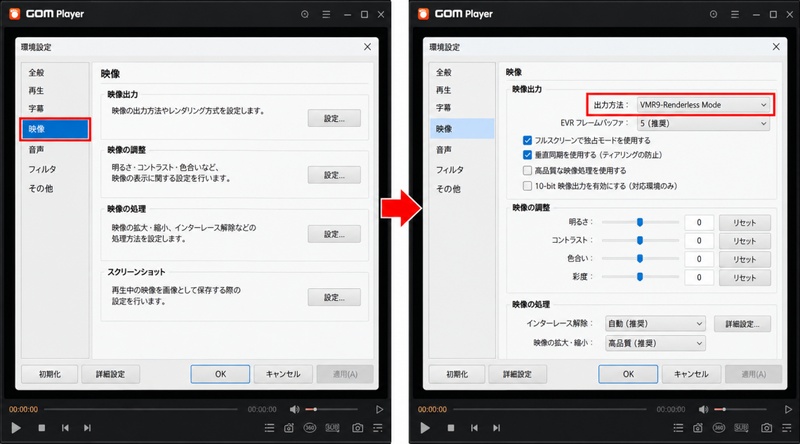Screen dimensions: 800x444
Task: Click the round target icon in right title bar
Action: click(x=713, y=14)
